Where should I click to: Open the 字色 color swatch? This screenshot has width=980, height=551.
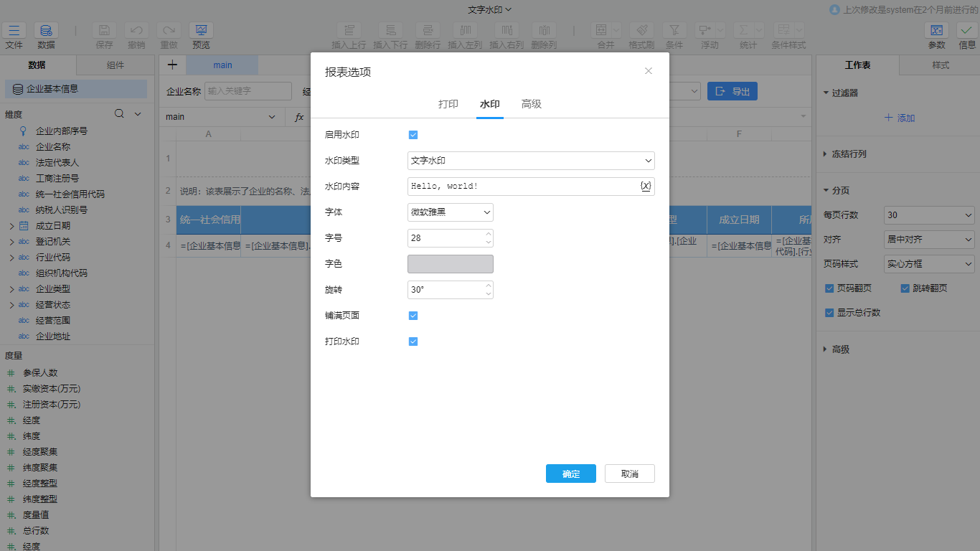[x=450, y=264]
